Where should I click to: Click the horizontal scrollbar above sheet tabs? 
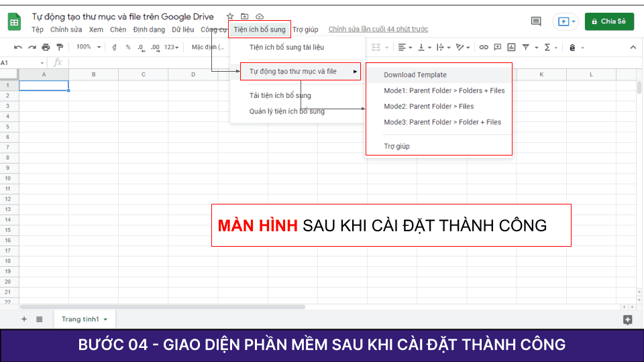click(161, 307)
